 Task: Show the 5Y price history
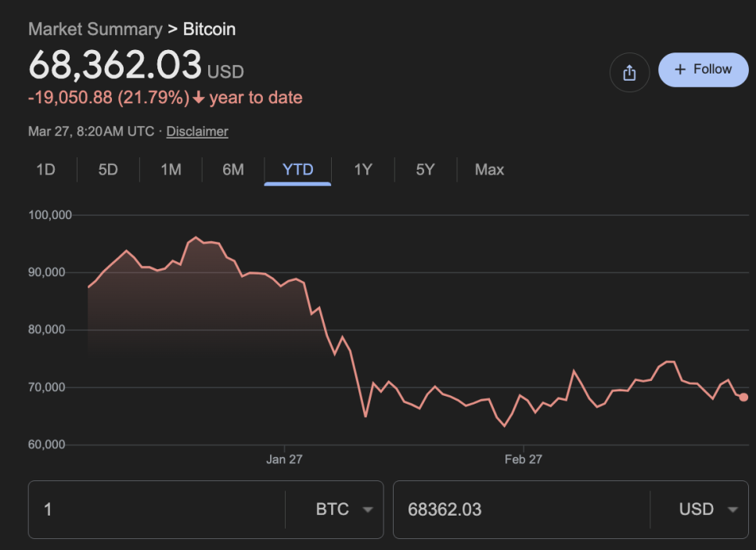point(425,170)
